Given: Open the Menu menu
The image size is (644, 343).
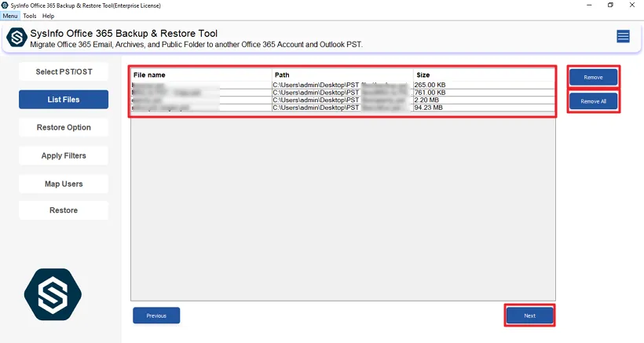Looking at the screenshot, I should point(10,16).
